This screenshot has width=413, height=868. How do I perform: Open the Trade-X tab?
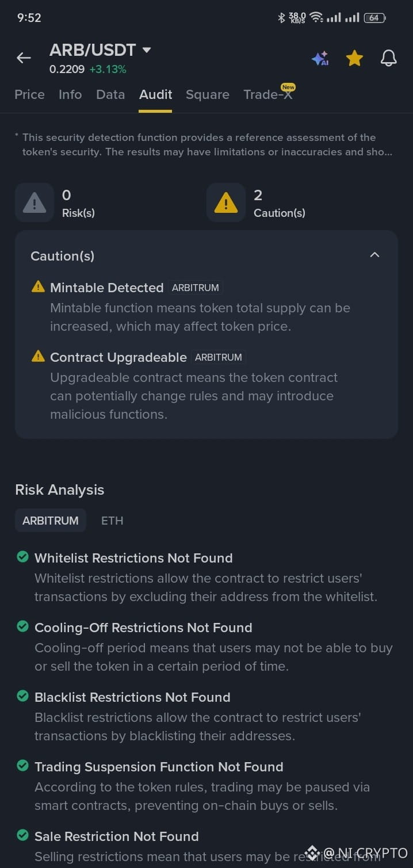268,94
